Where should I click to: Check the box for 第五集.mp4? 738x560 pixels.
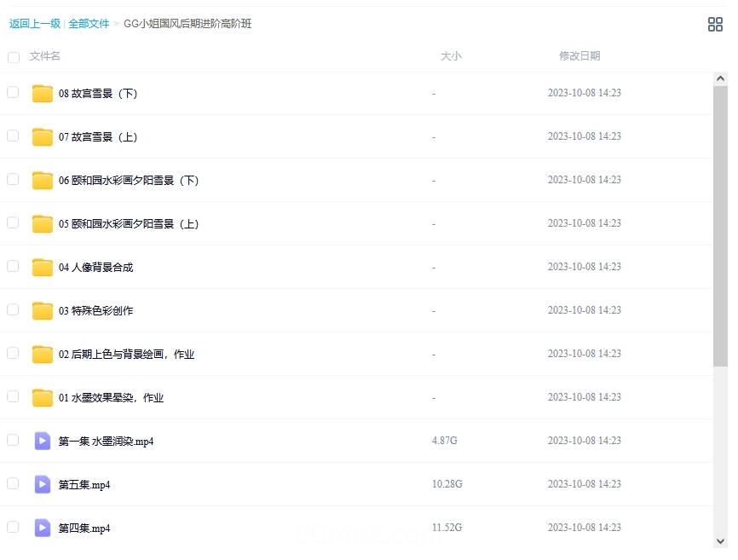[13, 483]
